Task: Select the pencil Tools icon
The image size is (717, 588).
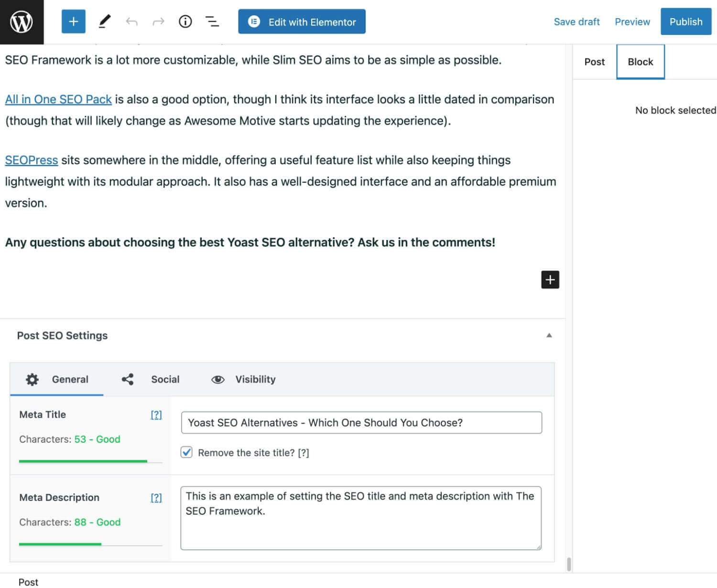Action: [104, 22]
